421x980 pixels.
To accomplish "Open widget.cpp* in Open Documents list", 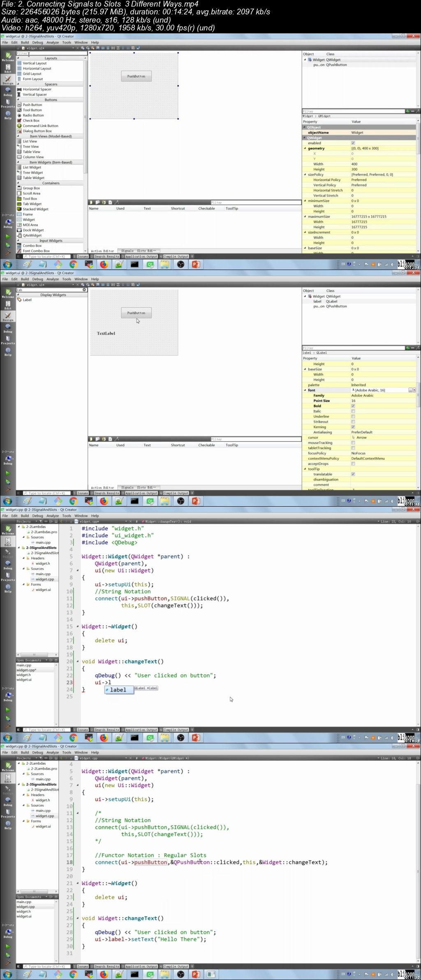I will [x=27, y=670].
